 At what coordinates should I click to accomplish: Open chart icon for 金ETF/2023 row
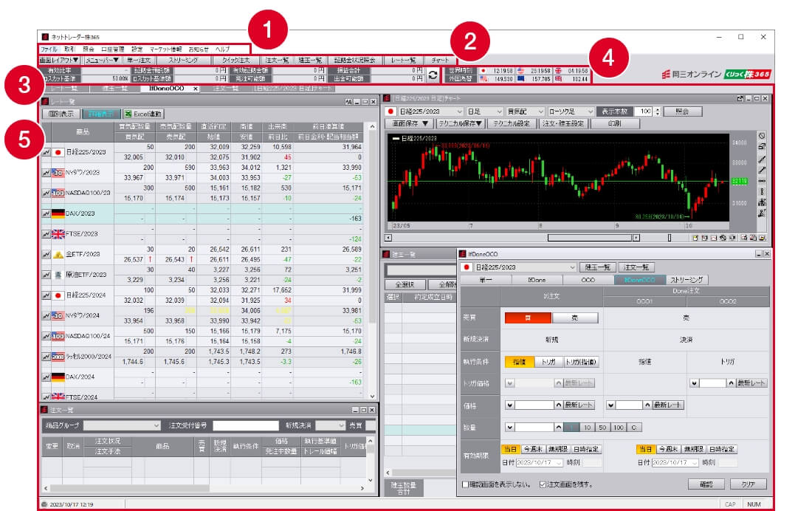[x=46, y=255]
